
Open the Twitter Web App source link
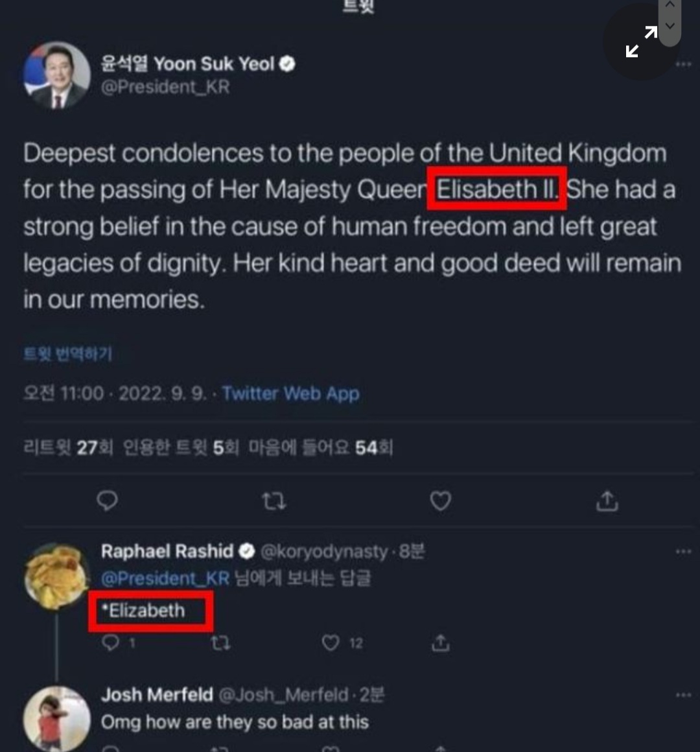pyautogui.click(x=290, y=394)
